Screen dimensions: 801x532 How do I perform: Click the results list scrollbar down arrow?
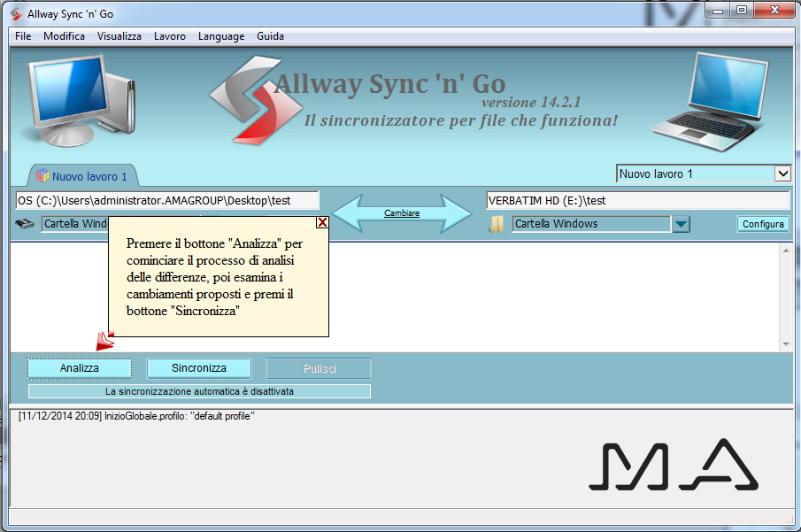click(x=786, y=344)
